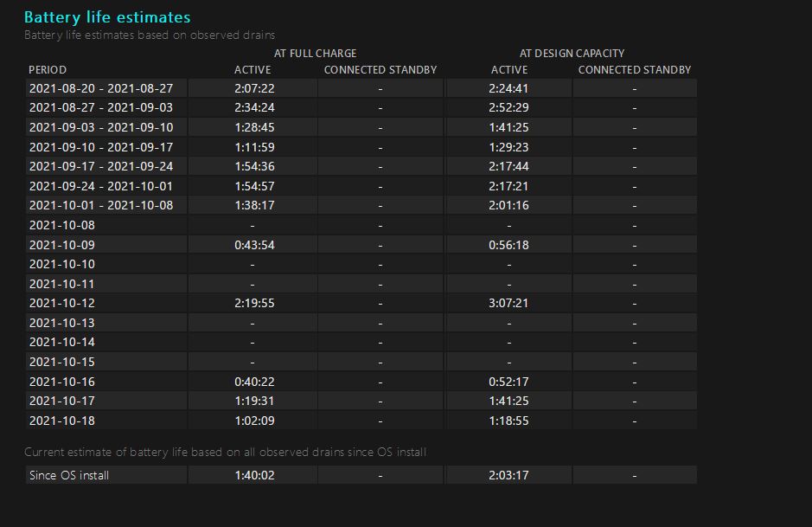Viewport: 812px width, 527px height.
Task: Select the date row 2021-10-12
Action: (x=62, y=303)
